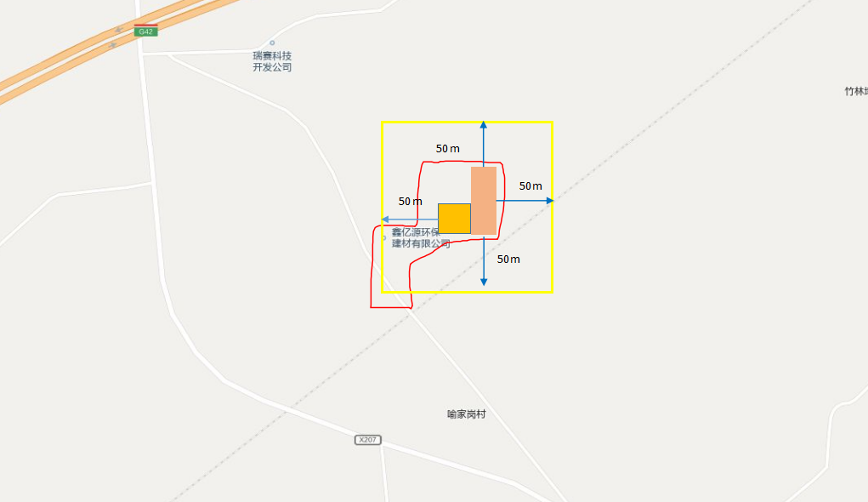Click the upward blue arrow head
The height and width of the screenshot is (502, 868).
coord(483,125)
